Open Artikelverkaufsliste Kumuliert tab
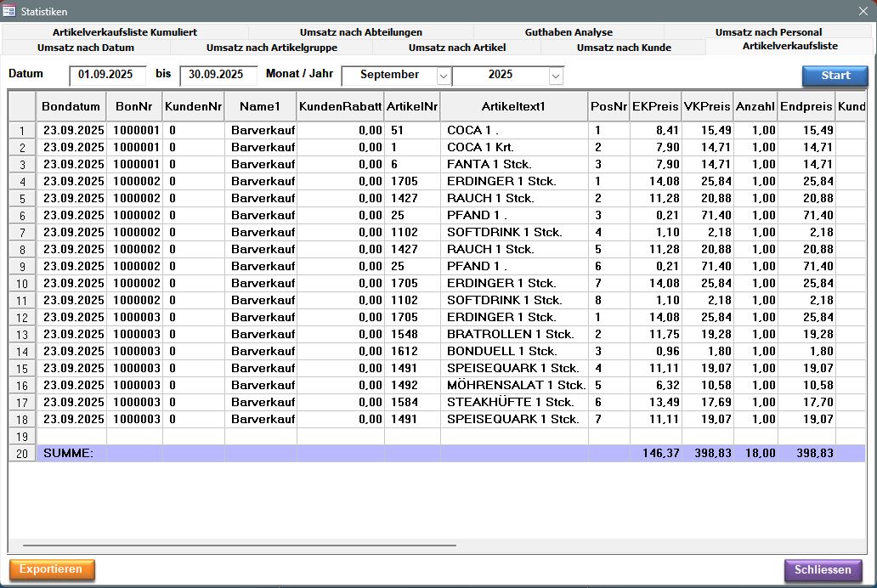The height and width of the screenshot is (588, 877). 124,32
